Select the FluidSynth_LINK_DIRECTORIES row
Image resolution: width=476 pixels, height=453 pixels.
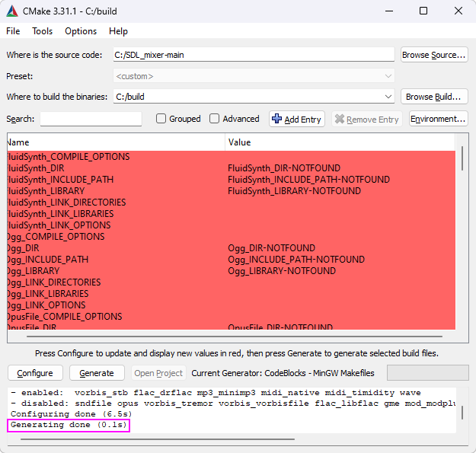[x=231, y=203]
